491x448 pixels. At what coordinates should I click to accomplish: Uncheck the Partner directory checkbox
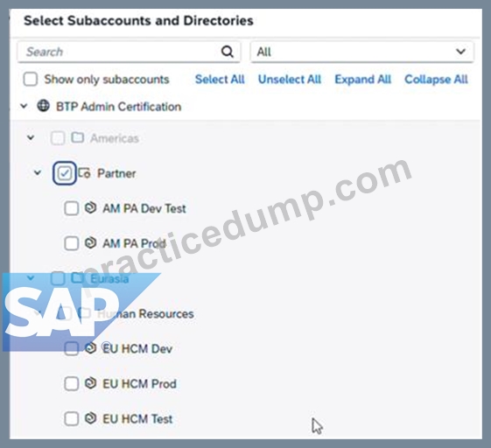click(x=65, y=173)
